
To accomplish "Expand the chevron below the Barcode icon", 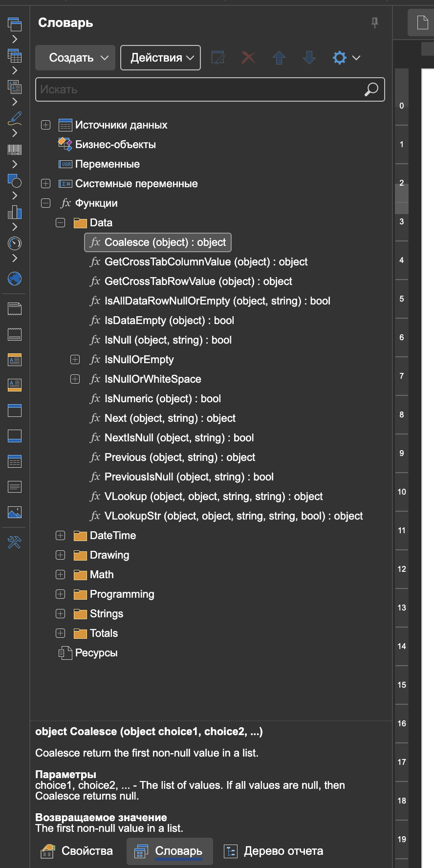I will click(15, 164).
